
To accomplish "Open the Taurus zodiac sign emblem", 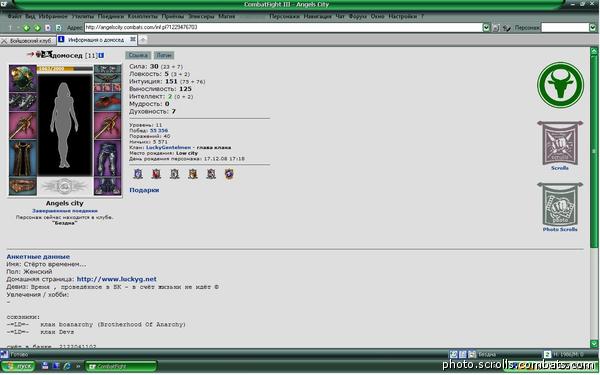I will tap(560, 85).
